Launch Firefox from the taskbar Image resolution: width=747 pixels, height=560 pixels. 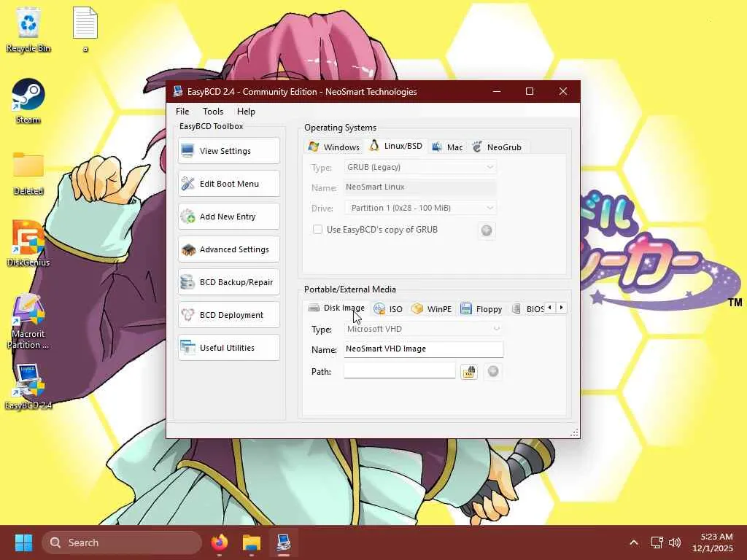(x=219, y=542)
